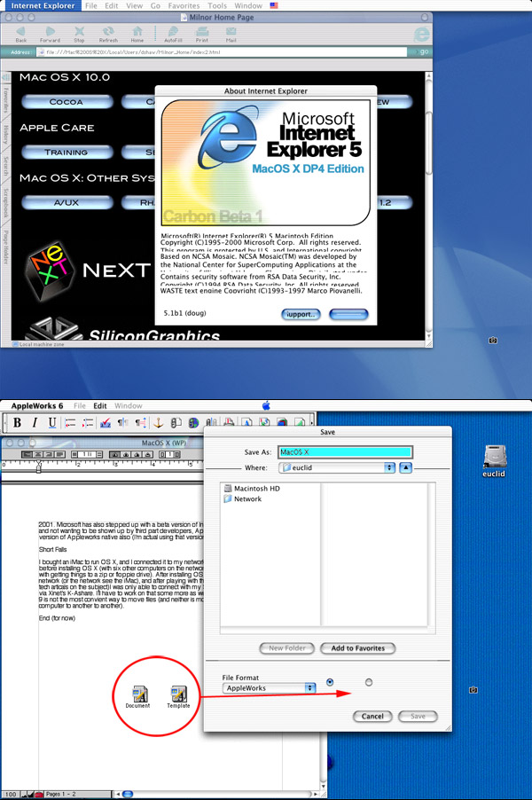
Task: Select the unchecked File Format radio button
Action: [x=369, y=682]
